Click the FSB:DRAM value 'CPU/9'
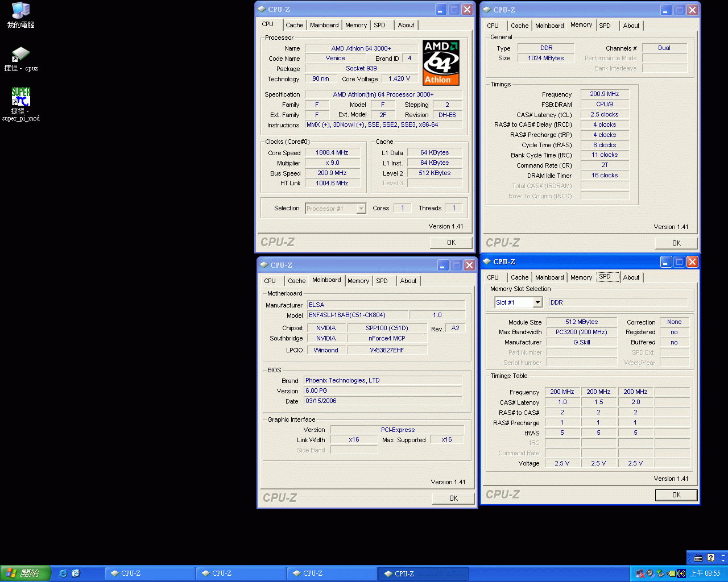The image size is (728, 582). coord(605,104)
